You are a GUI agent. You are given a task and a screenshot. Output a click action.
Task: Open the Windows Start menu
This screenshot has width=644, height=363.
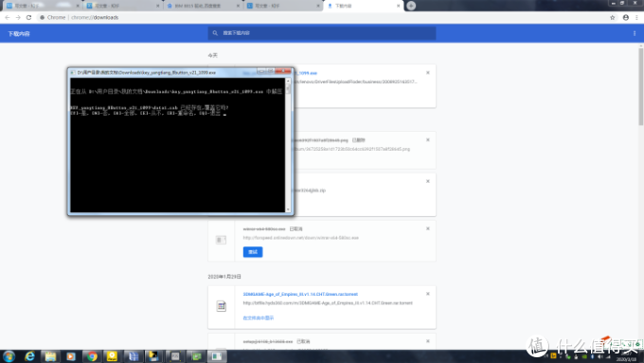click(9, 356)
